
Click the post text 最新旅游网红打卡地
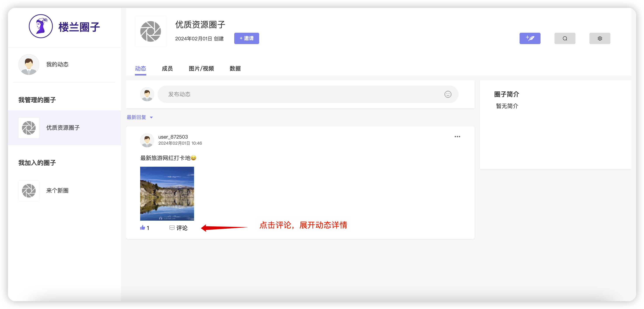click(165, 158)
